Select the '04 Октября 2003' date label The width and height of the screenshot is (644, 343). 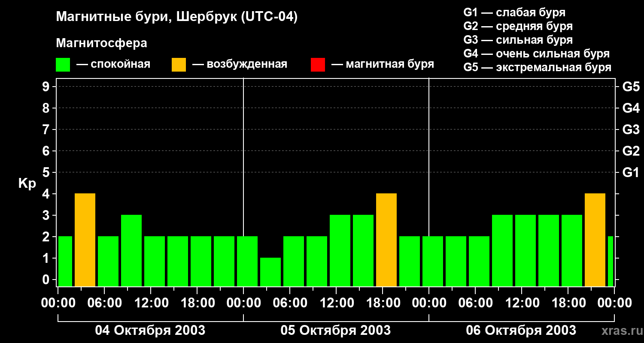coord(150,330)
